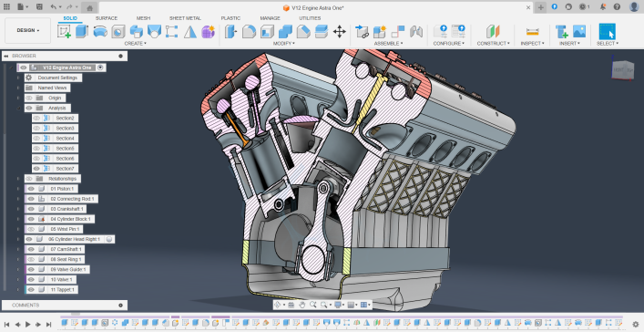Toggle visibility of Section4
This screenshot has height=332, width=644.
tap(37, 139)
